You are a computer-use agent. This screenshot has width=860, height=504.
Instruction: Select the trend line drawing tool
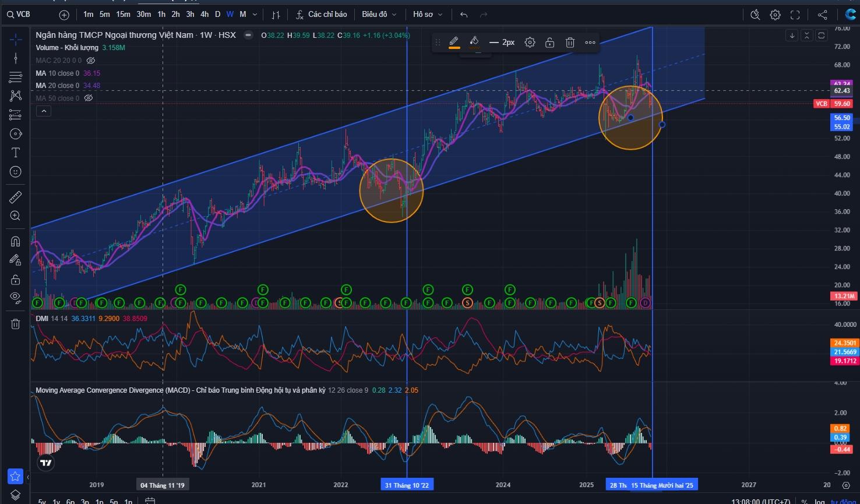coord(16,58)
